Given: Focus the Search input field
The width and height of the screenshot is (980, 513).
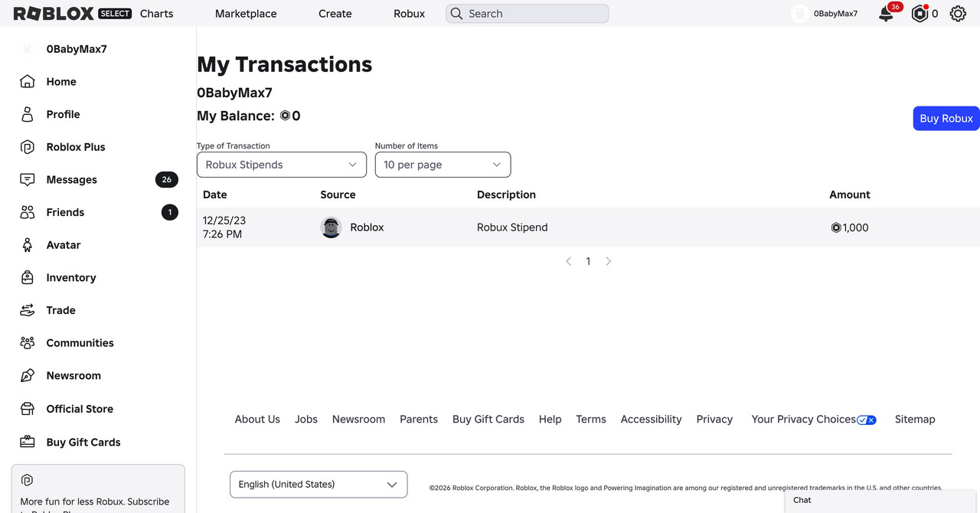Looking at the screenshot, I should 527,14.
